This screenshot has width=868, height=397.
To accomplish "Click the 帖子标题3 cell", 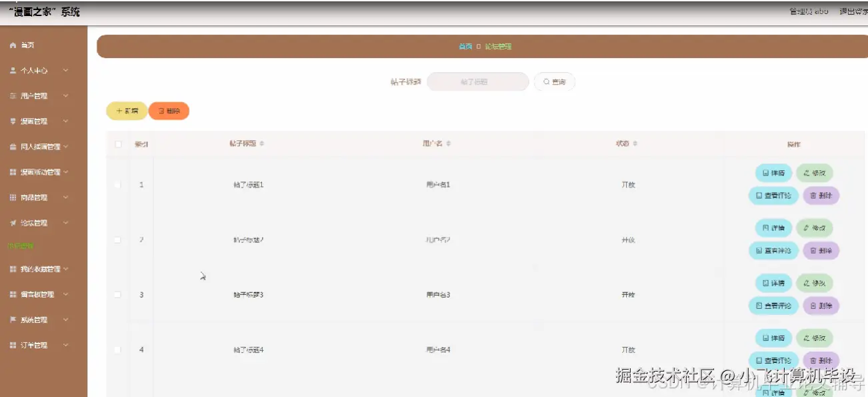I will pos(248,294).
